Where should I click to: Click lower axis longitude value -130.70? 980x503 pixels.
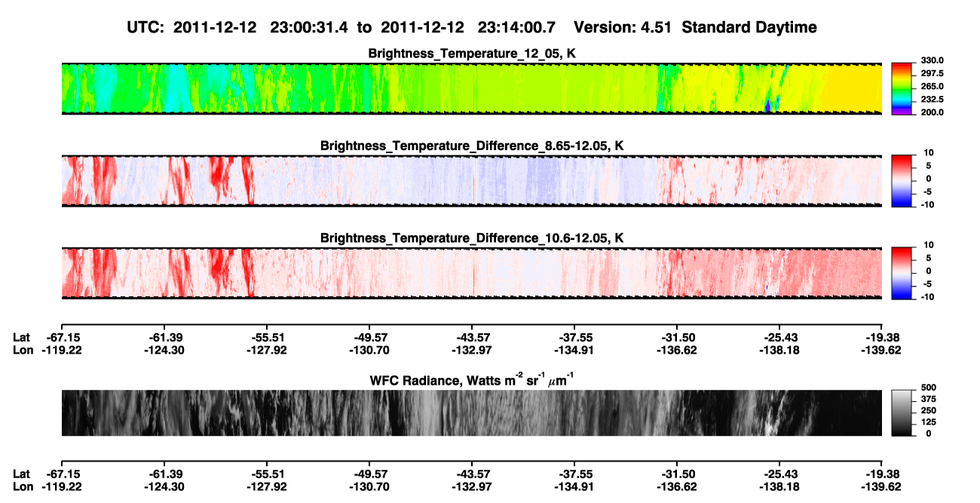(x=369, y=487)
